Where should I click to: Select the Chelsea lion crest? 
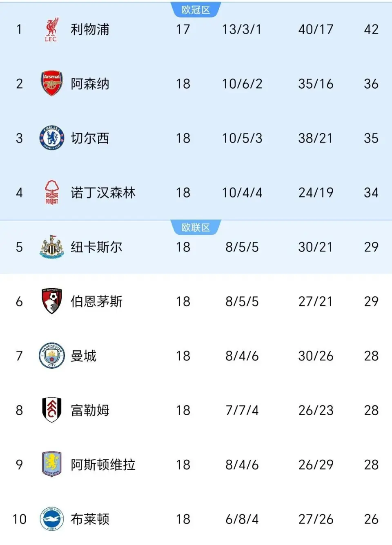[51, 138]
